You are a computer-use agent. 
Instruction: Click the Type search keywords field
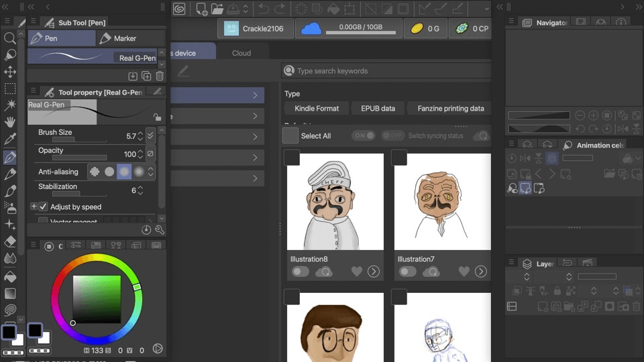[x=386, y=70]
